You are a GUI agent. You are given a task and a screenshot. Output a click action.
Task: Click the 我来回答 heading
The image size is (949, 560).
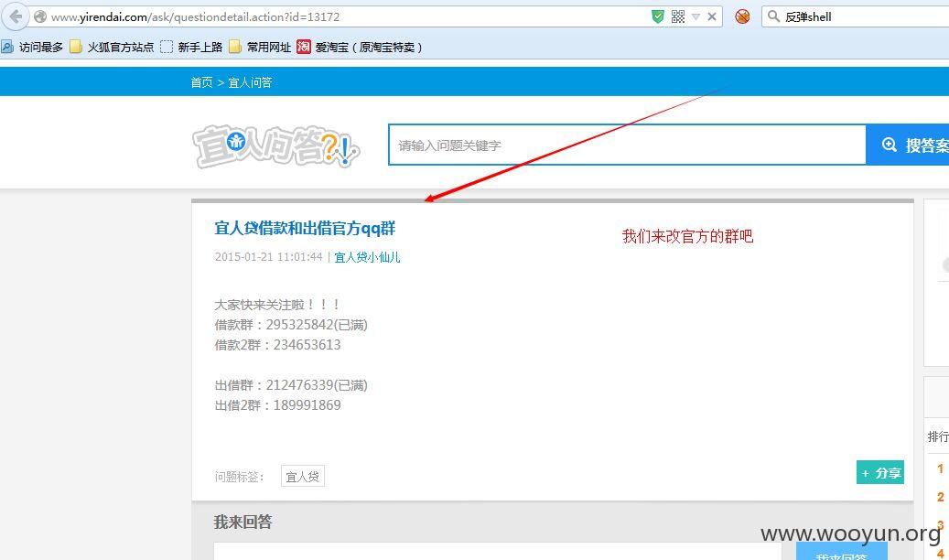[243, 522]
